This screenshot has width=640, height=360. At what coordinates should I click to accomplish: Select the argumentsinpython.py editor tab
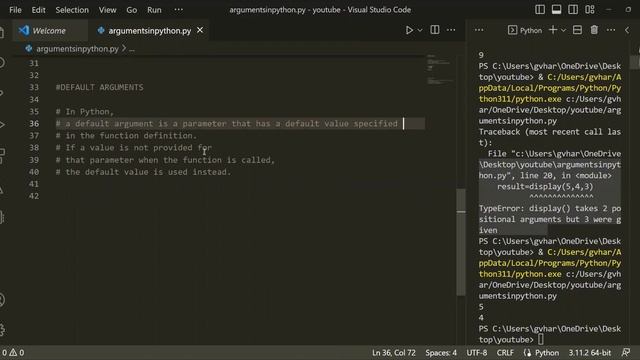pyautogui.click(x=149, y=31)
